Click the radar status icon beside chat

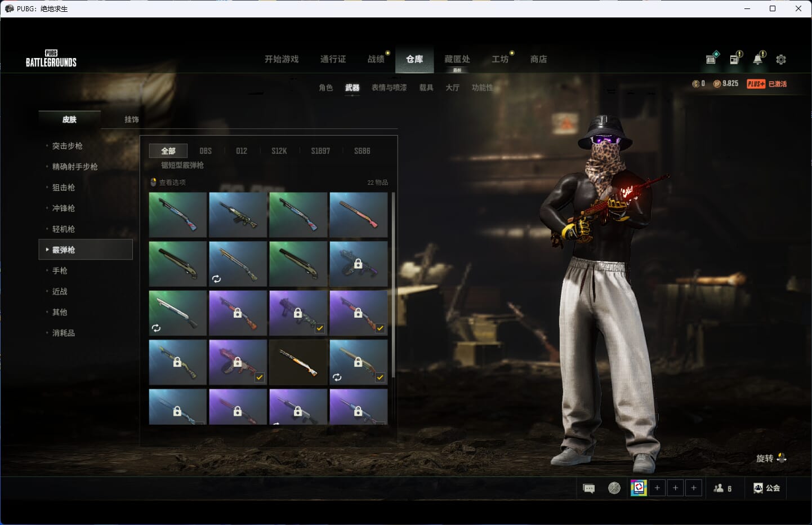point(614,488)
